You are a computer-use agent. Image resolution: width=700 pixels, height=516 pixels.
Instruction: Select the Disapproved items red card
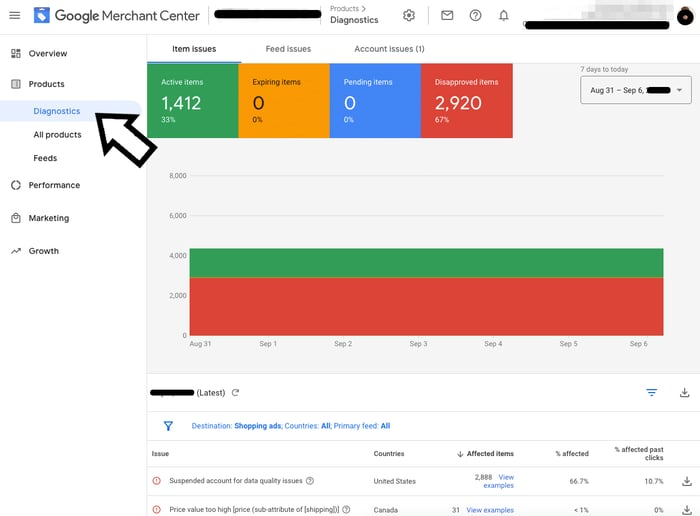pos(466,101)
